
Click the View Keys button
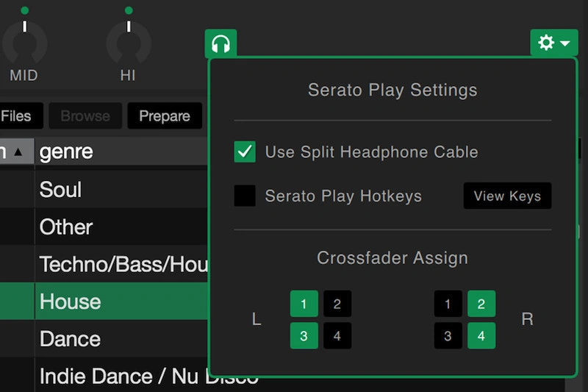(x=507, y=196)
